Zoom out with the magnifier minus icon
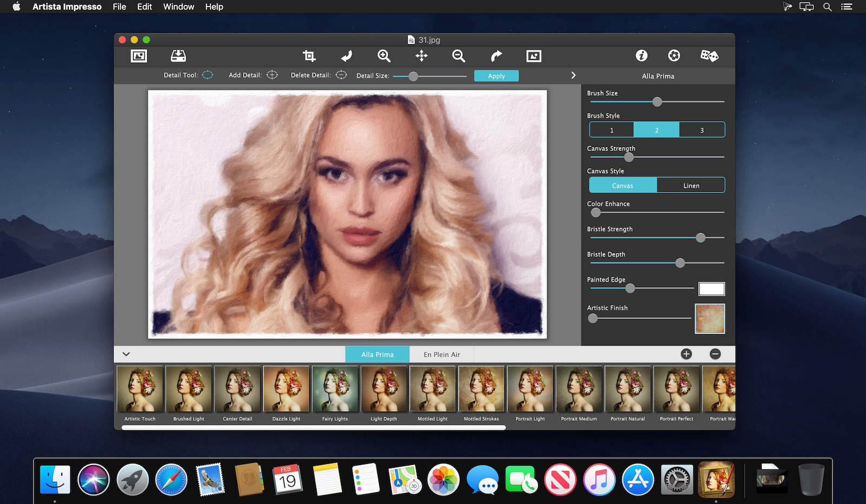The height and width of the screenshot is (504, 866). click(458, 56)
